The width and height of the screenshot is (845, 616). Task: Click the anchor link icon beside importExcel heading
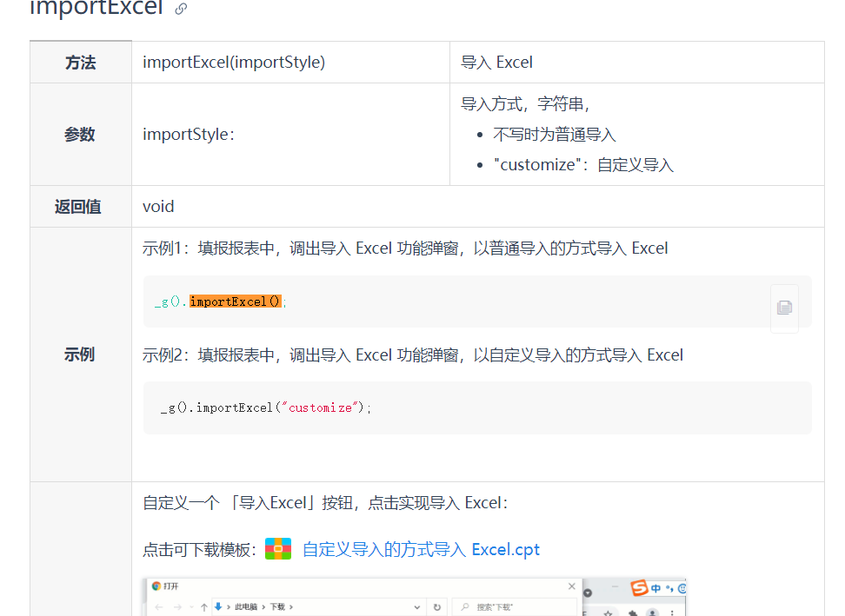pos(181,8)
